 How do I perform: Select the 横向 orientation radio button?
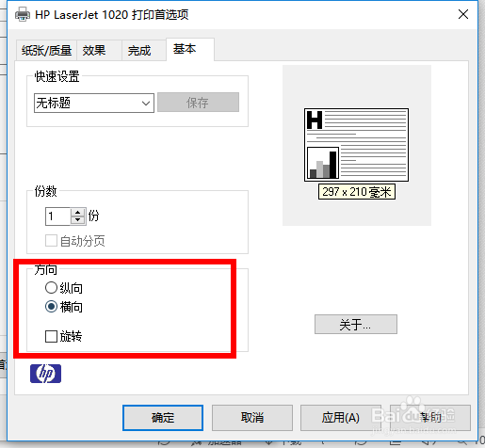(x=51, y=307)
